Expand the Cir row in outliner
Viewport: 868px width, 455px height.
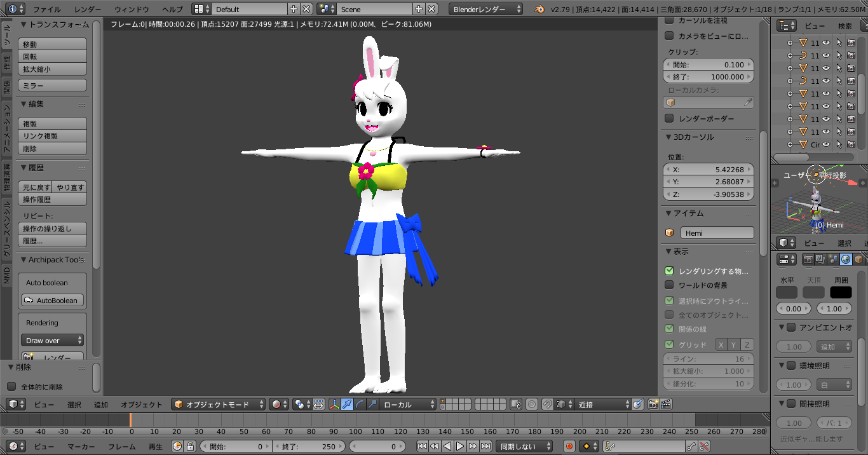click(x=790, y=144)
